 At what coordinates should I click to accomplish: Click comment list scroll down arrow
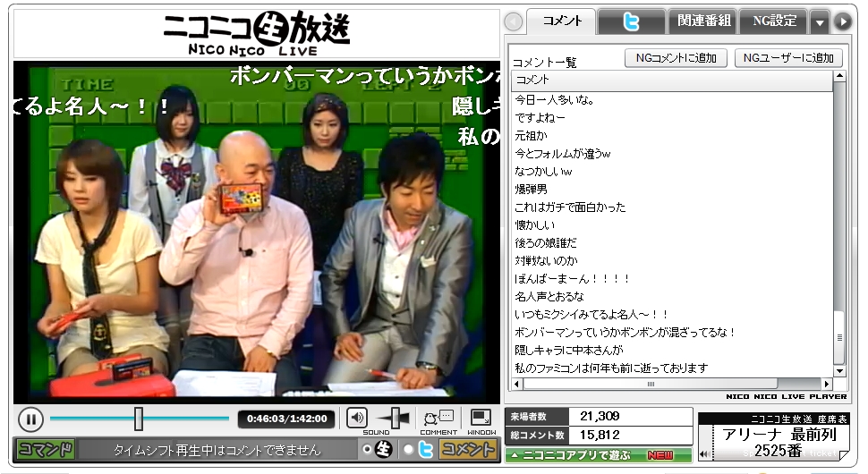tap(839, 371)
